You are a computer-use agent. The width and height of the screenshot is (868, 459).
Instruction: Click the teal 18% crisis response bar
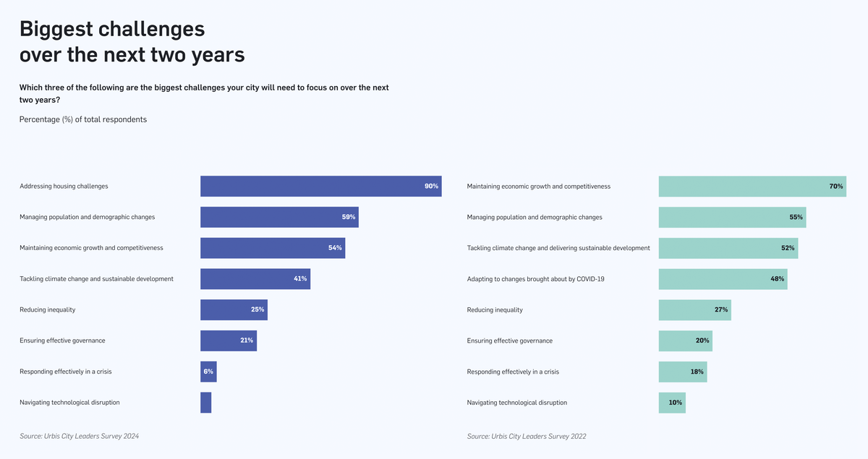[682, 372]
